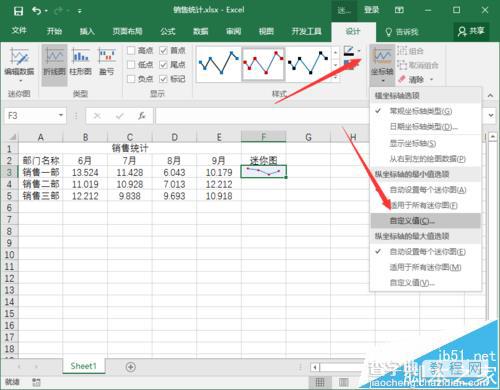Enable the High Point checkbox
500x390 pixels.
point(131,50)
